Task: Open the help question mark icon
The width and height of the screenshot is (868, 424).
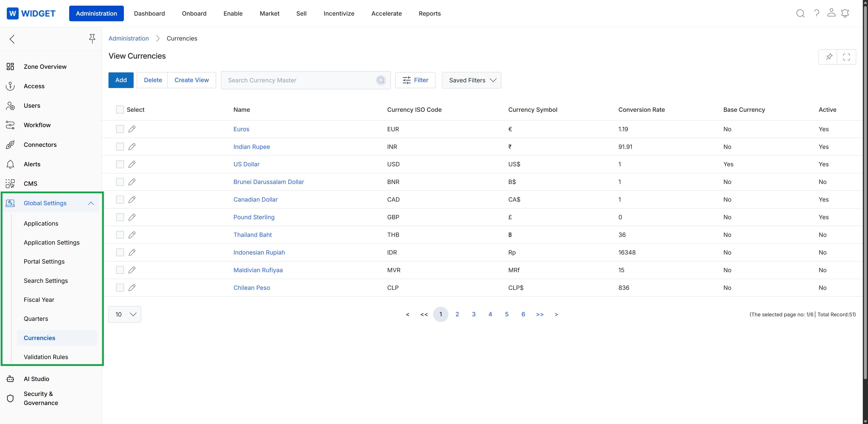Action: (x=816, y=14)
